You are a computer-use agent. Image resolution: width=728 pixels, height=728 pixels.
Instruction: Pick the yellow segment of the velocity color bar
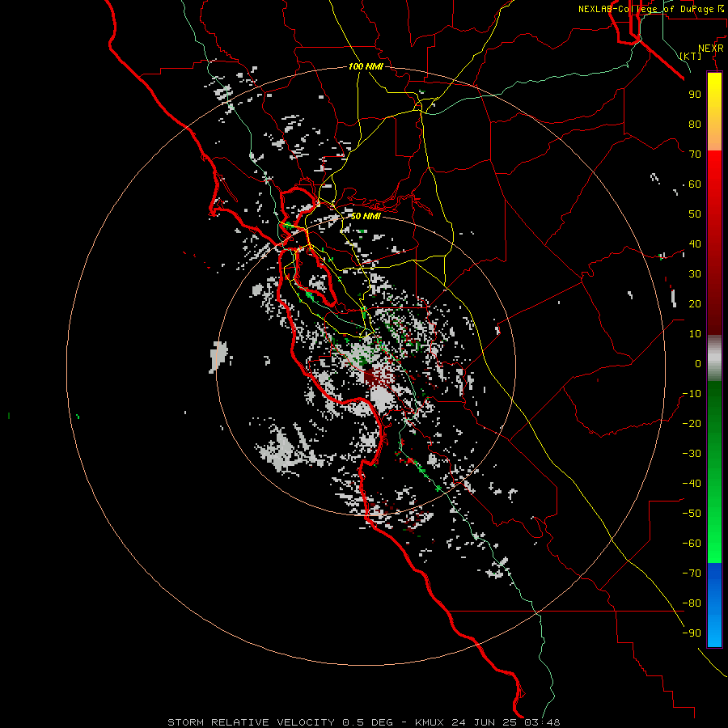714,112
